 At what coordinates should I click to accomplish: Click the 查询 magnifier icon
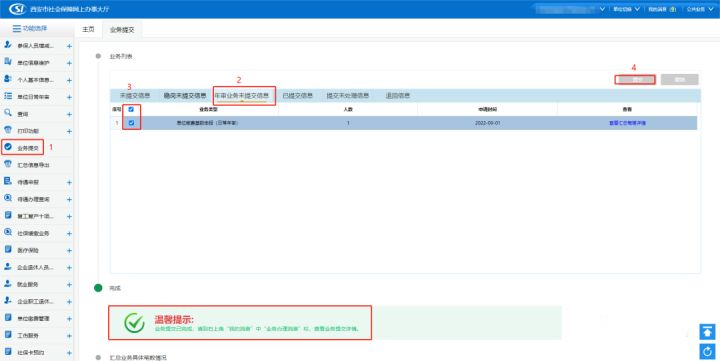(x=8, y=113)
